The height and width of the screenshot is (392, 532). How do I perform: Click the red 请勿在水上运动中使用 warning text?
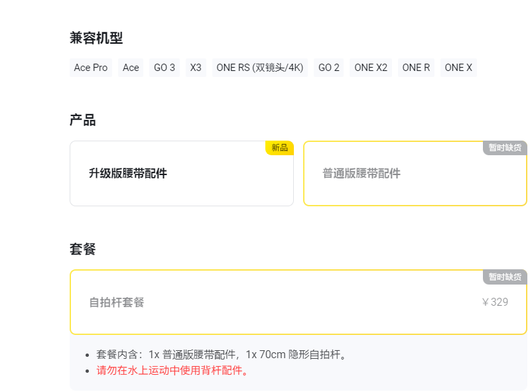point(172,370)
